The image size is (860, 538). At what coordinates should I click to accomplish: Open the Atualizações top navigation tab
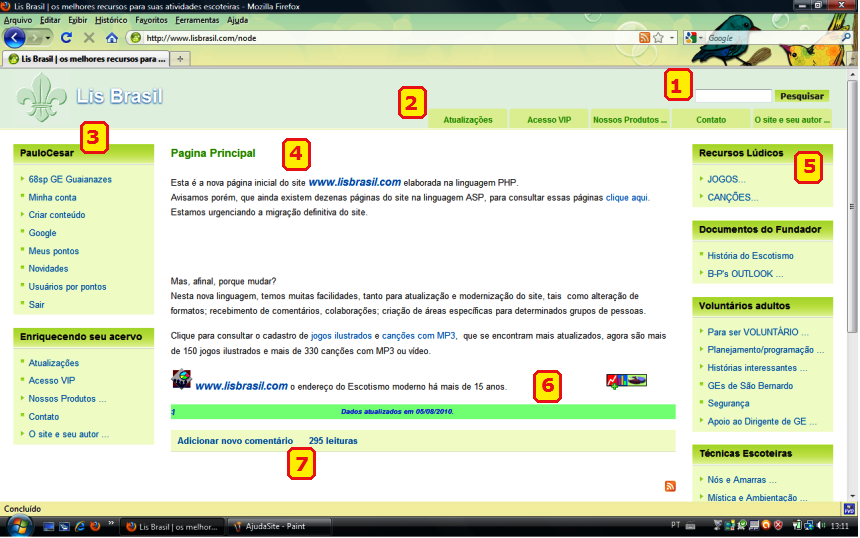468,120
